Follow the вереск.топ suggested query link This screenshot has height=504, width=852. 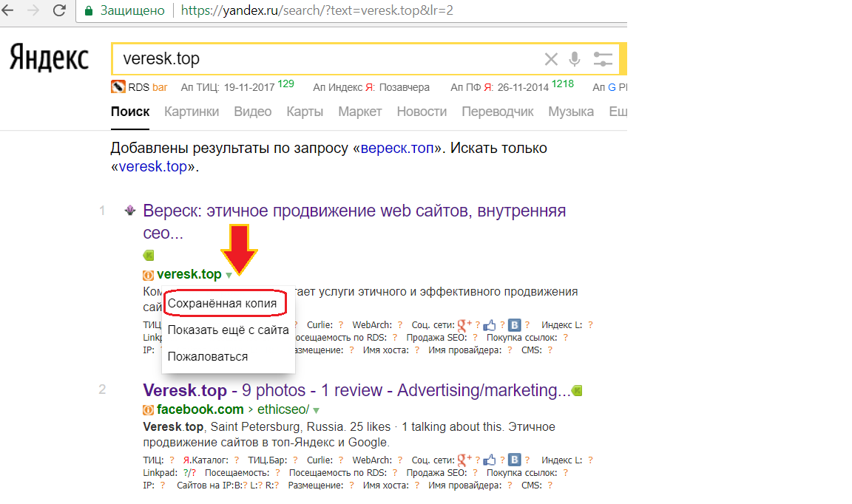pyautogui.click(x=397, y=149)
